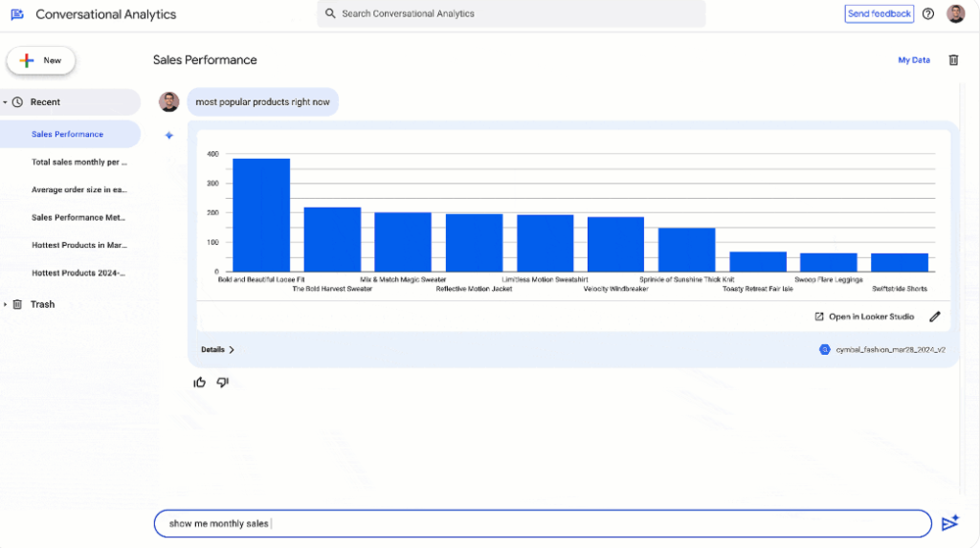The image size is (980, 548).
Task: Expand the Details chevron
Action: coord(232,350)
